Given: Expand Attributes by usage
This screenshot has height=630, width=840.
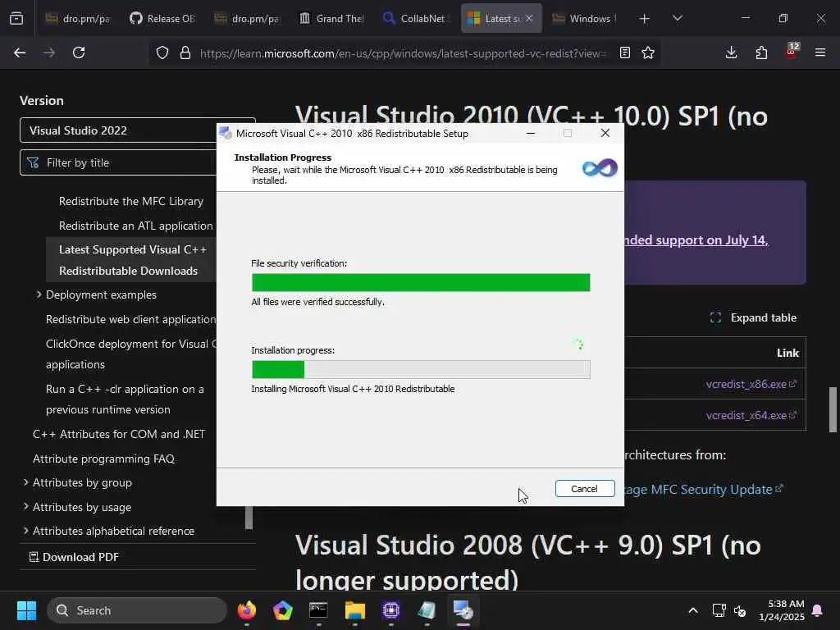Looking at the screenshot, I should point(25,506).
